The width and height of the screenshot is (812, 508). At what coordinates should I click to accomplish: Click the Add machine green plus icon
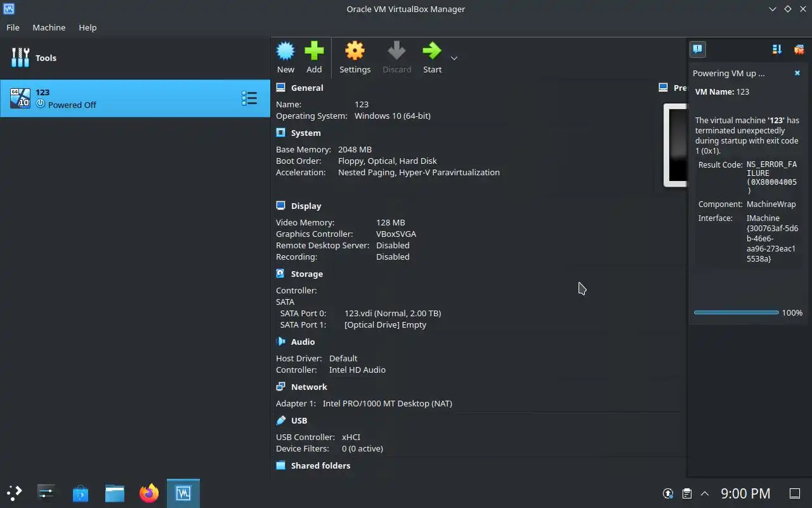(314, 51)
